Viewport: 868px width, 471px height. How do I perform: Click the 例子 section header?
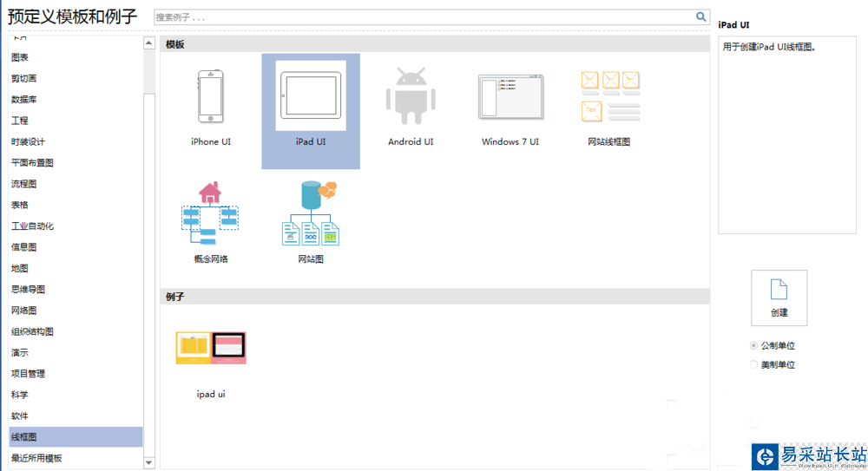click(x=435, y=297)
